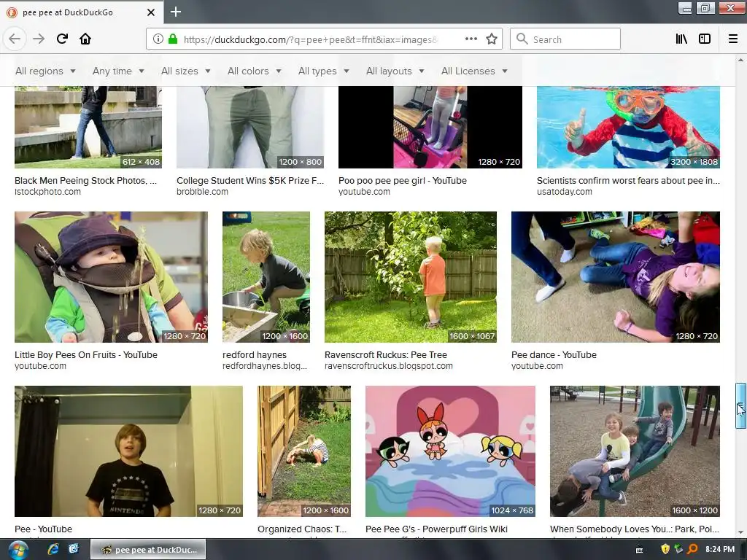Open Pee Pee G's - Powerpuff Girls Wiki link
This screenshot has width=747, height=560.
coord(436,529)
